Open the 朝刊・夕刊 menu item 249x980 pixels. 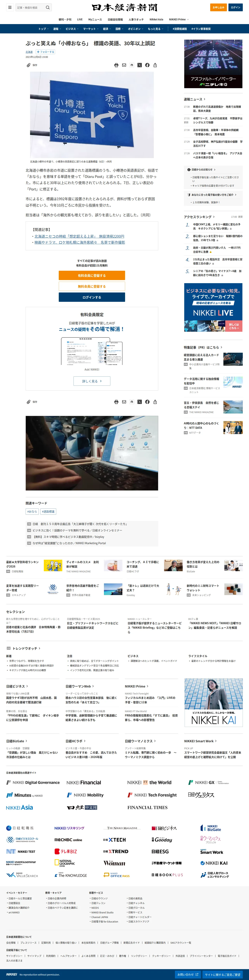click(x=65, y=19)
